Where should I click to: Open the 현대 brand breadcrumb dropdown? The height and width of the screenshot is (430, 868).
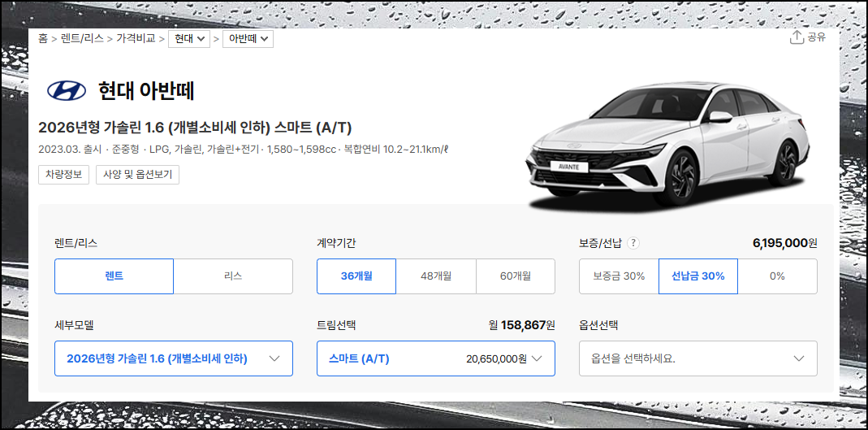[x=189, y=39]
